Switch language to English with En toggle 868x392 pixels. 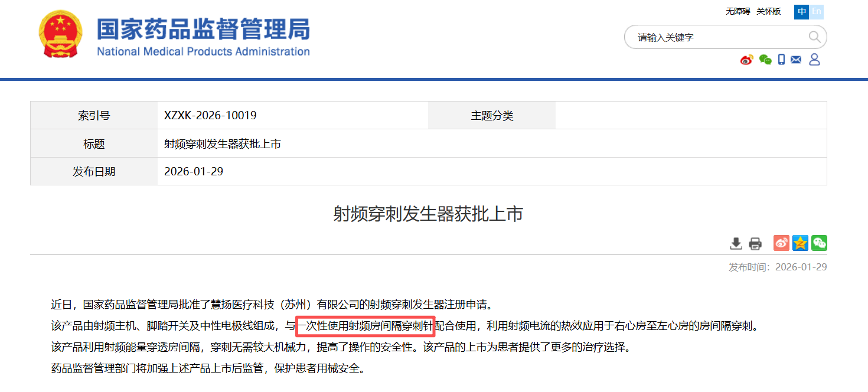pyautogui.click(x=817, y=11)
